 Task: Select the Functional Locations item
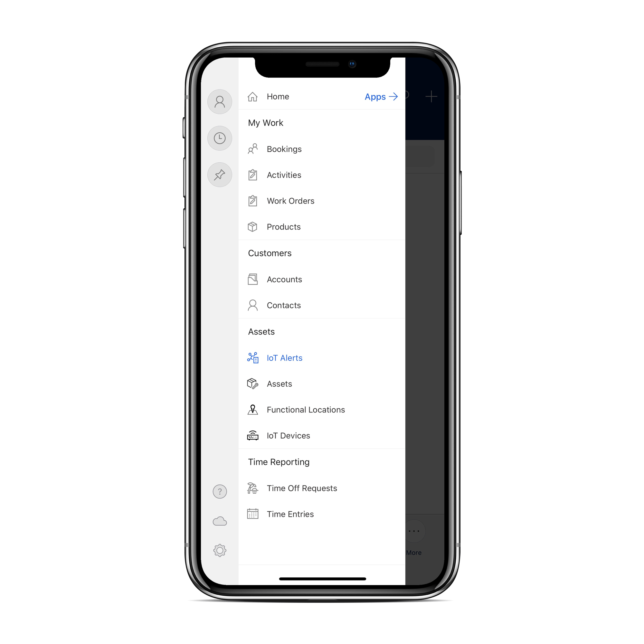tap(307, 409)
